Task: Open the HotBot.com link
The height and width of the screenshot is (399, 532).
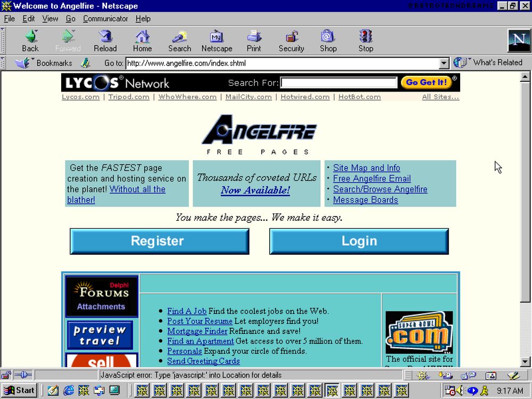Action: 360,97
